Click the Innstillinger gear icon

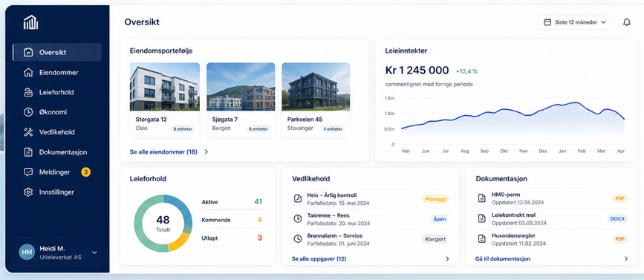tap(28, 192)
